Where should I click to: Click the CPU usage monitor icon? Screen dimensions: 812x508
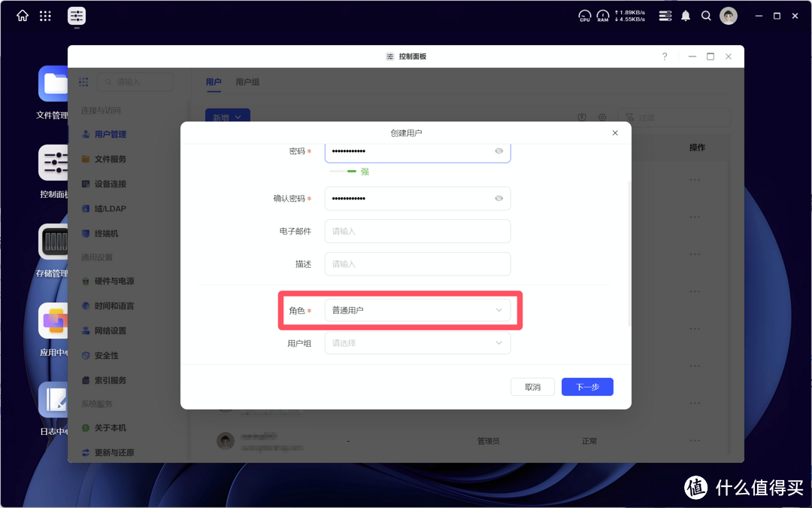584,15
